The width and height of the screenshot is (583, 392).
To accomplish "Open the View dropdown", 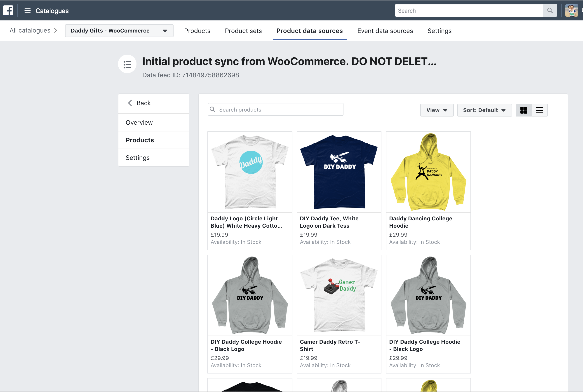I will [437, 110].
